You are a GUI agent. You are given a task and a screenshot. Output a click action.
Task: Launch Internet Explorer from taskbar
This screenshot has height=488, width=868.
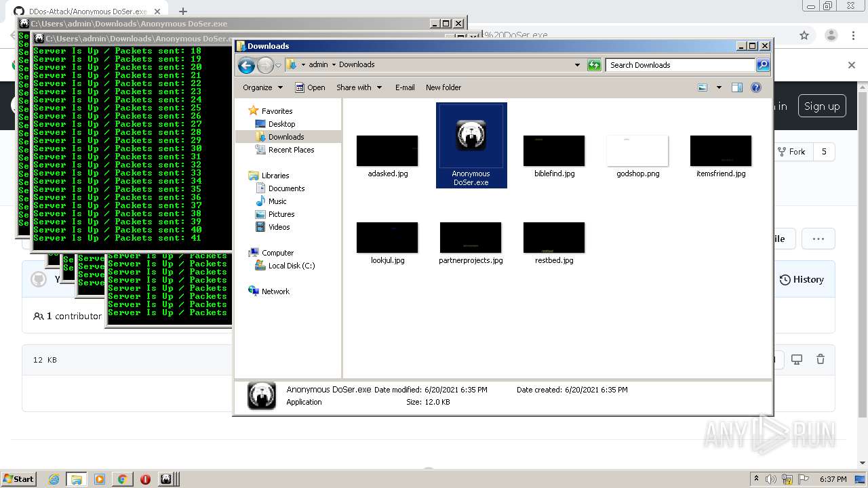pos(54,479)
